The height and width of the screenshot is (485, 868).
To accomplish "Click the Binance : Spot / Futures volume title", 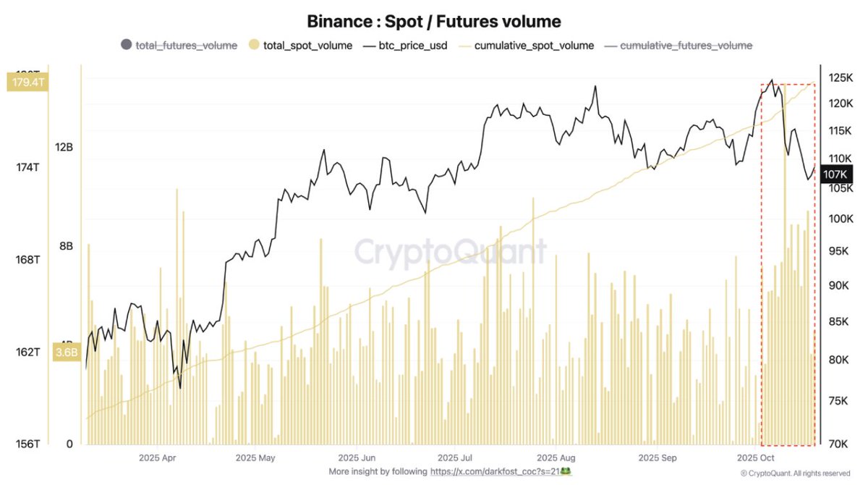I will [x=433, y=22].
